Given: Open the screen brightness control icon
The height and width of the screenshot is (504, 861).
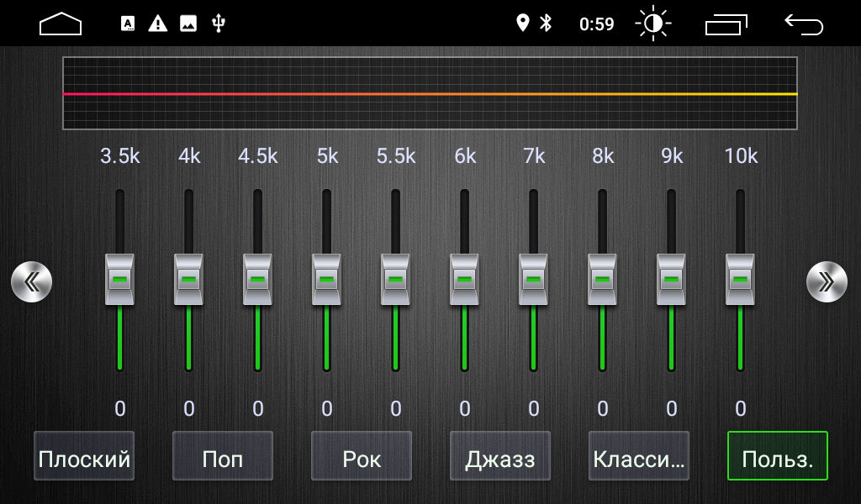Looking at the screenshot, I should point(653,24).
